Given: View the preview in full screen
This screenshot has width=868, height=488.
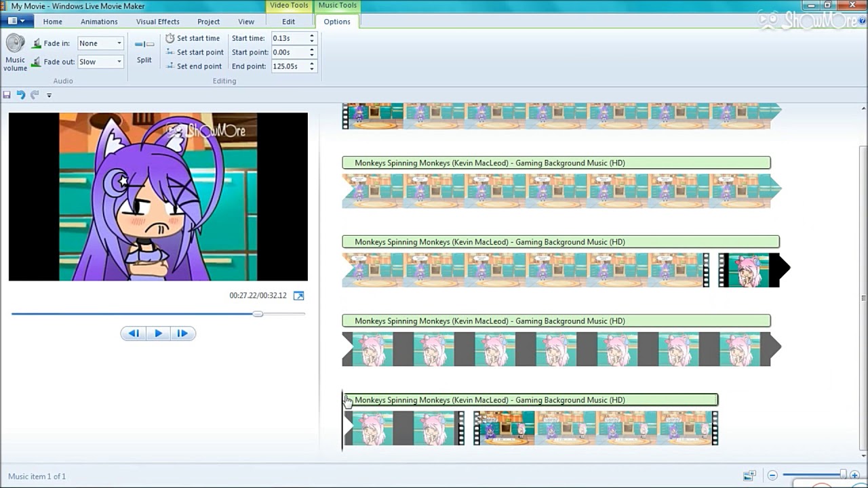Looking at the screenshot, I should click(298, 296).
